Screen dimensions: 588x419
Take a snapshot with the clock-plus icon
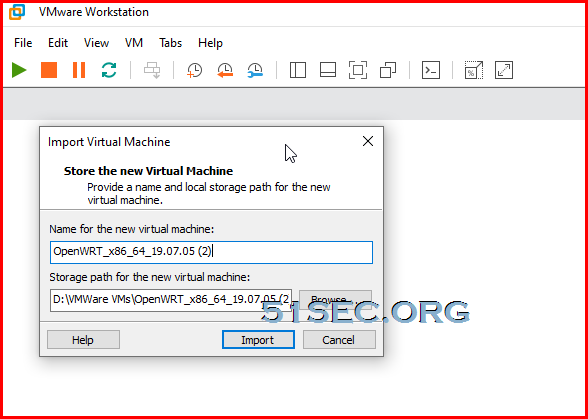pyautogui.click(x=195, y=70)
